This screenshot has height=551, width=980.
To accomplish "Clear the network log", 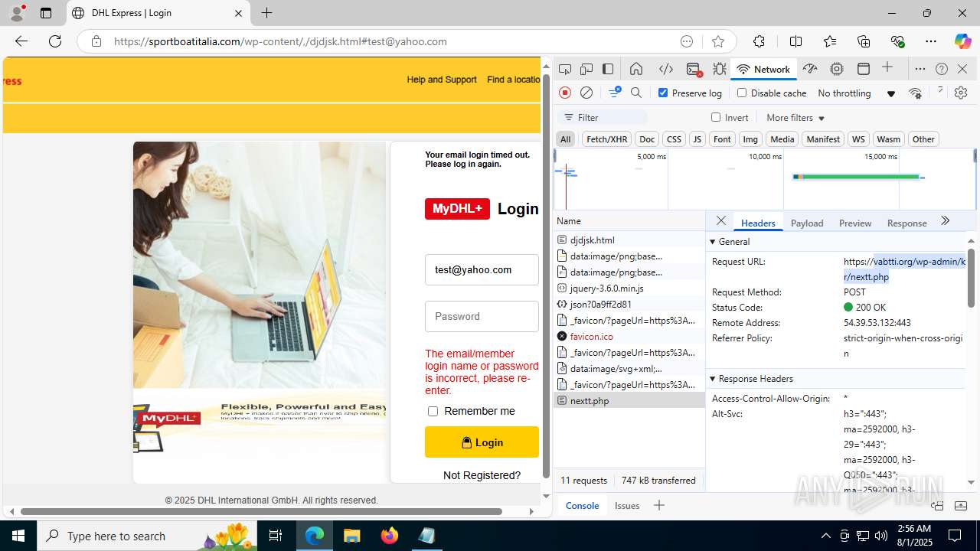I will point(586,93).
